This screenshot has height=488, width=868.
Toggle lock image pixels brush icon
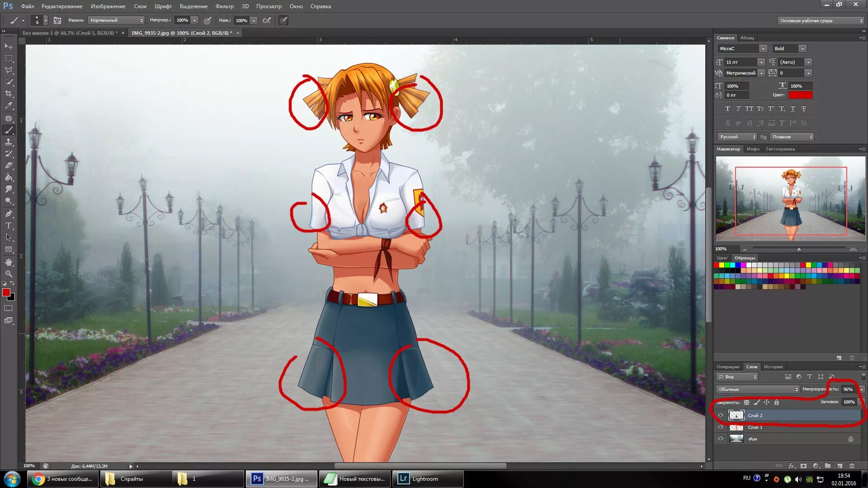point(756,402)
